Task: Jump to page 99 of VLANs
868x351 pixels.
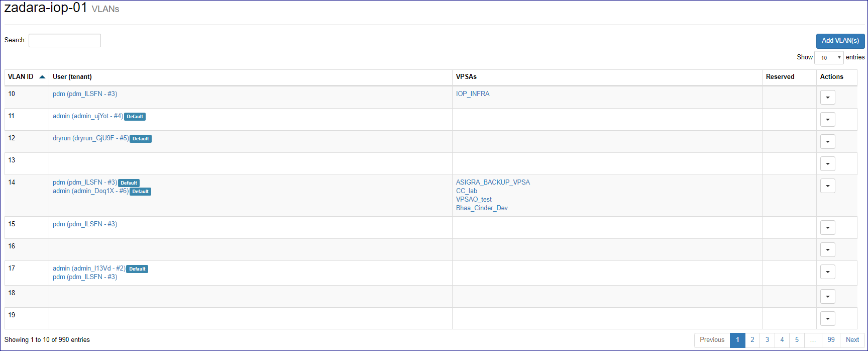Action: pos(831,340)
